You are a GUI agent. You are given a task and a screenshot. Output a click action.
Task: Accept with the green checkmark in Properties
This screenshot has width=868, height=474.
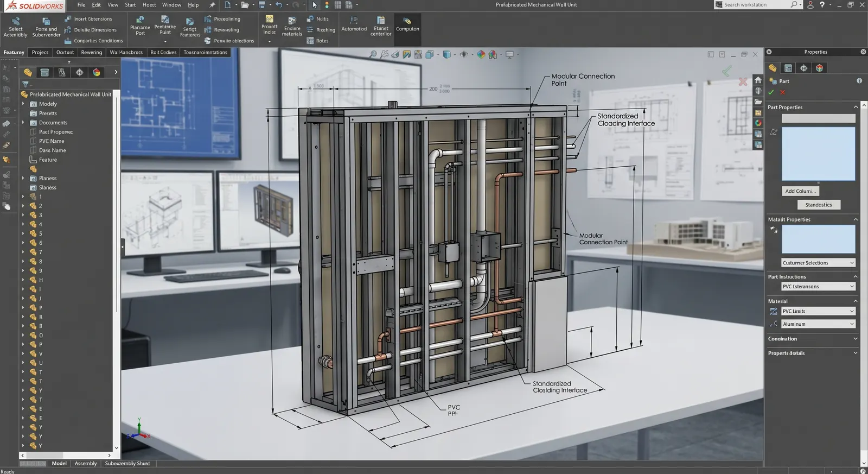771,92
